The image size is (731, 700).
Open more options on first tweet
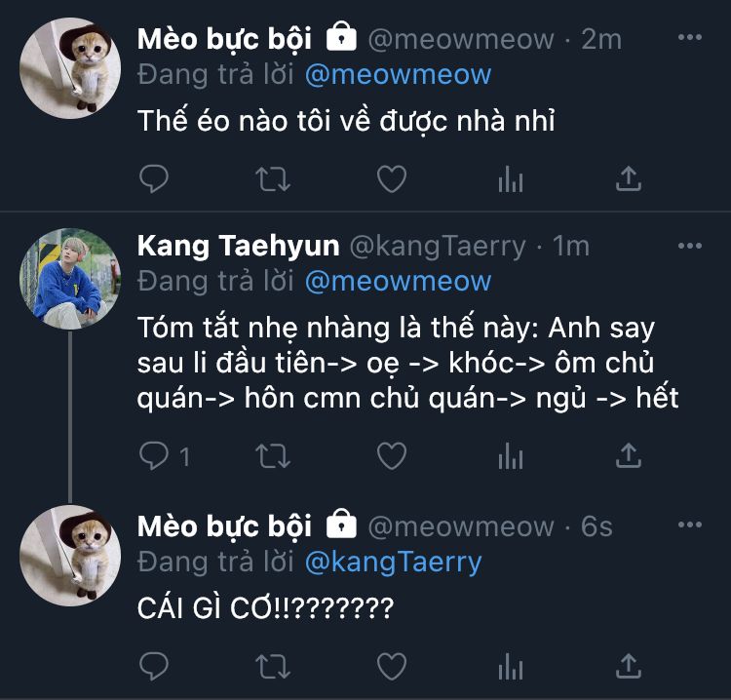click(x=689, y=38)
